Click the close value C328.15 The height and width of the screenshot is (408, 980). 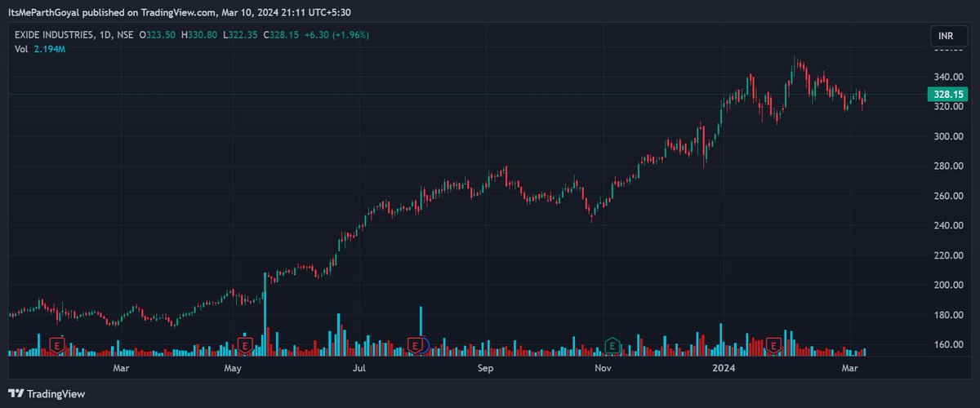(280, 36)
